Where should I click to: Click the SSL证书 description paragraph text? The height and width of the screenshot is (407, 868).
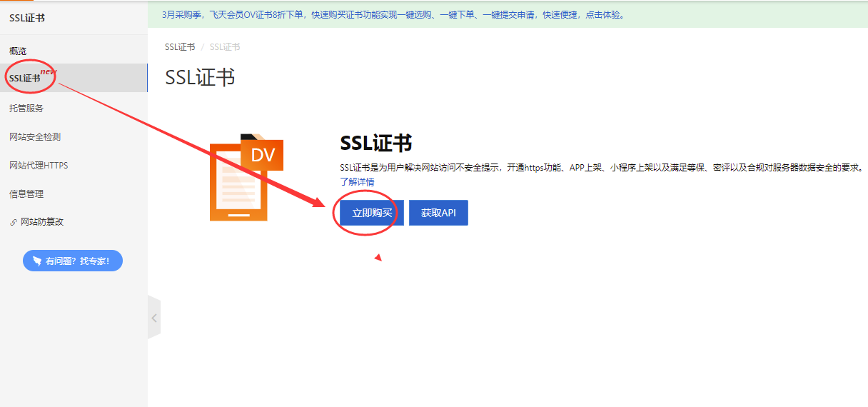(602, 168)
